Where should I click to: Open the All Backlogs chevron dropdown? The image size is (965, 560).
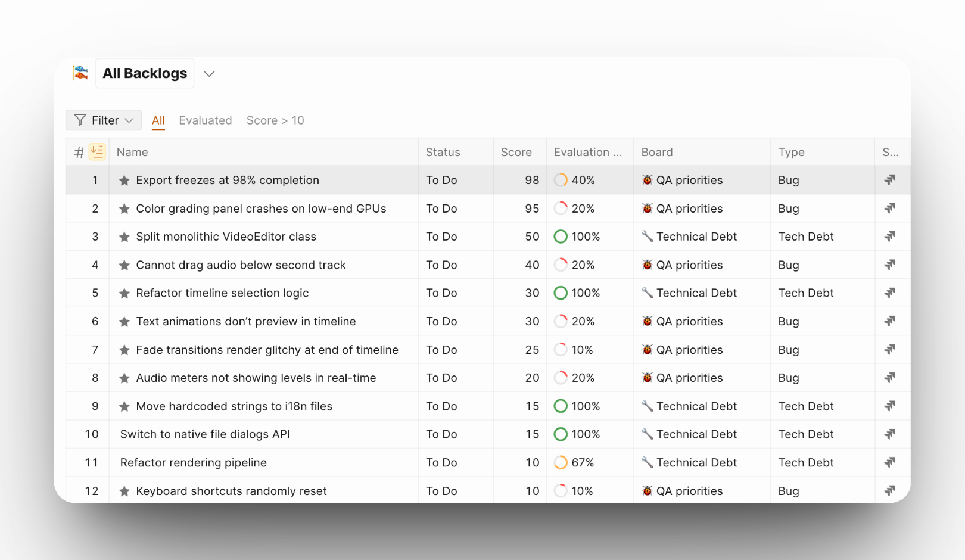[x=209, y=74]
